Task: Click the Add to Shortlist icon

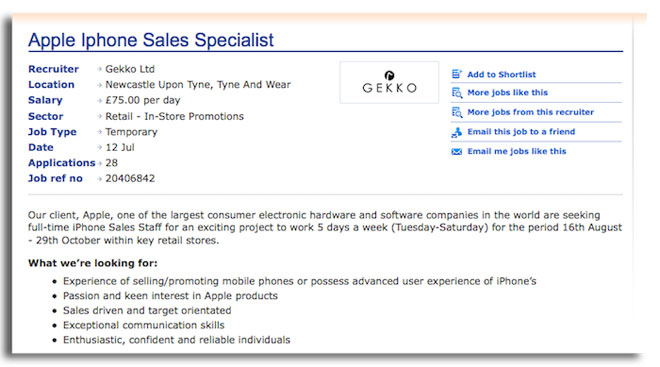Action: coord(457,74)
